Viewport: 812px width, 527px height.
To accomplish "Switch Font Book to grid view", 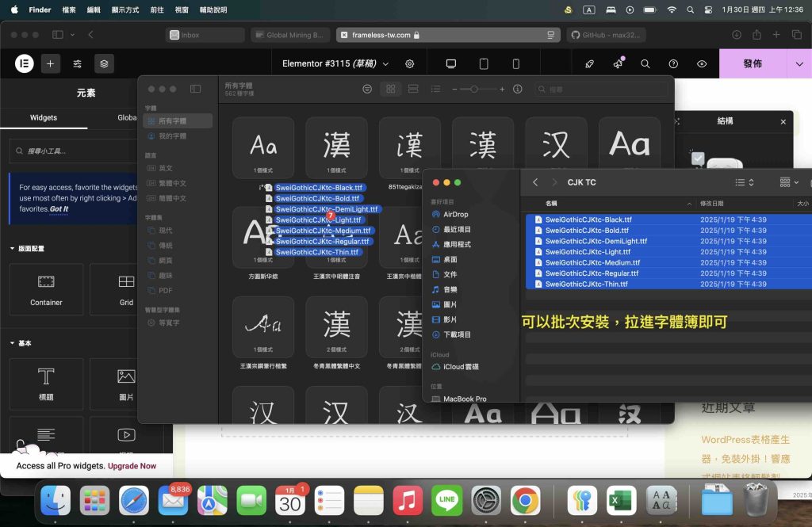I will 391,89.
